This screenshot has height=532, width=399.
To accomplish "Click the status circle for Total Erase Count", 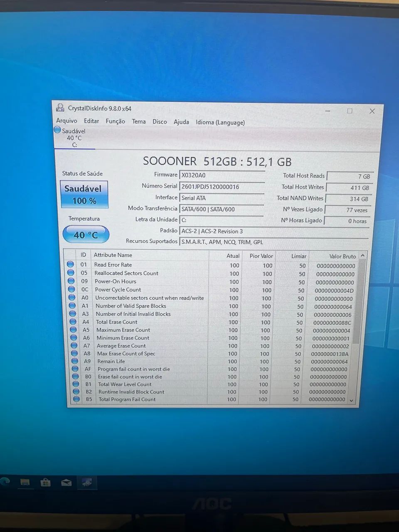I will pos(73,322).
